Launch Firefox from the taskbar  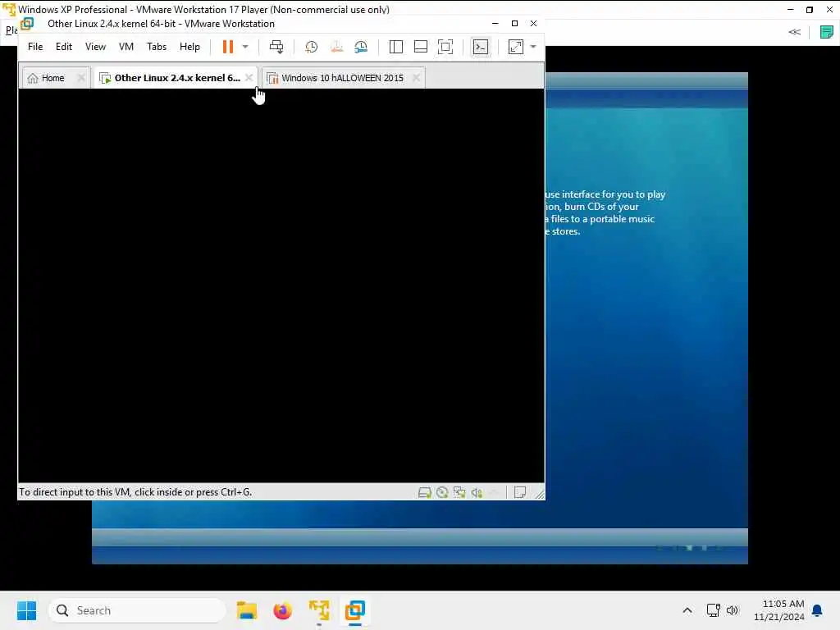282,610
